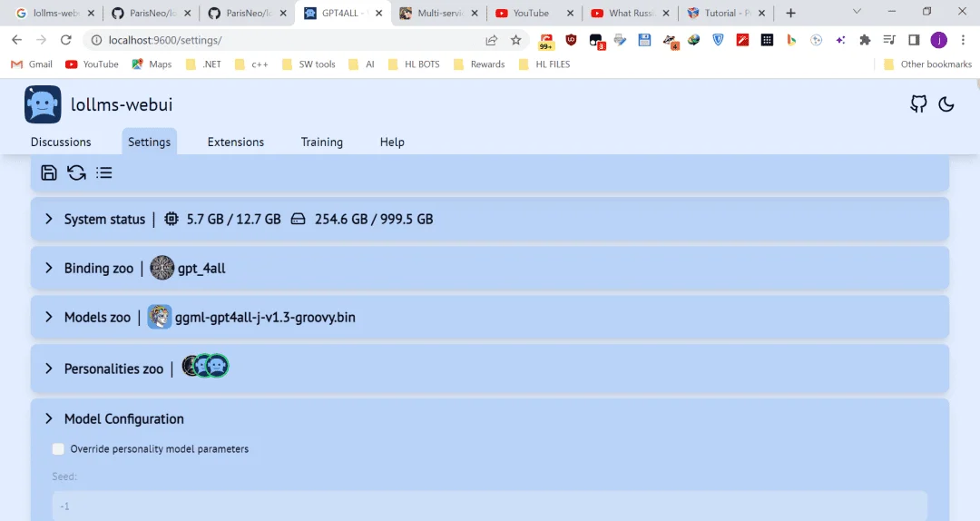Image resolution: width=980 pixels, height=521 pixels.
Task: Open Other bookmarks folder
Action: tap(928, 64)
